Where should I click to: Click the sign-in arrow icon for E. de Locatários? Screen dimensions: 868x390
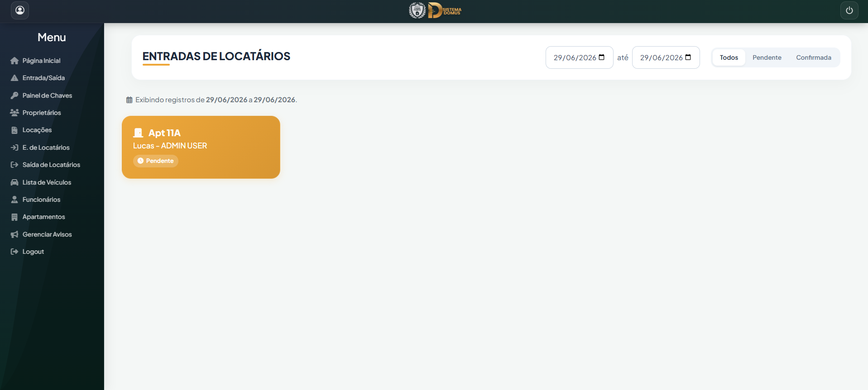click(x=14, y=147)
